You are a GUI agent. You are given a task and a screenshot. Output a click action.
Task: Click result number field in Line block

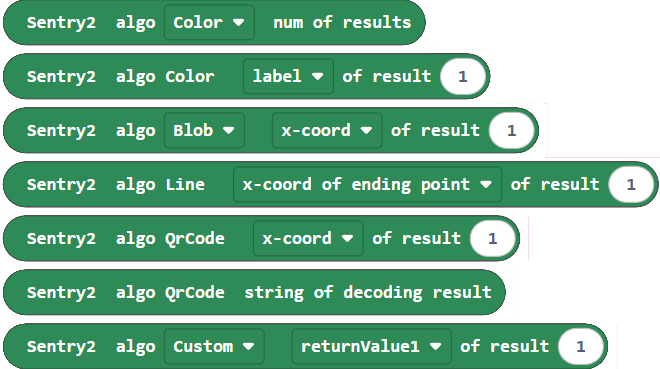631,184
